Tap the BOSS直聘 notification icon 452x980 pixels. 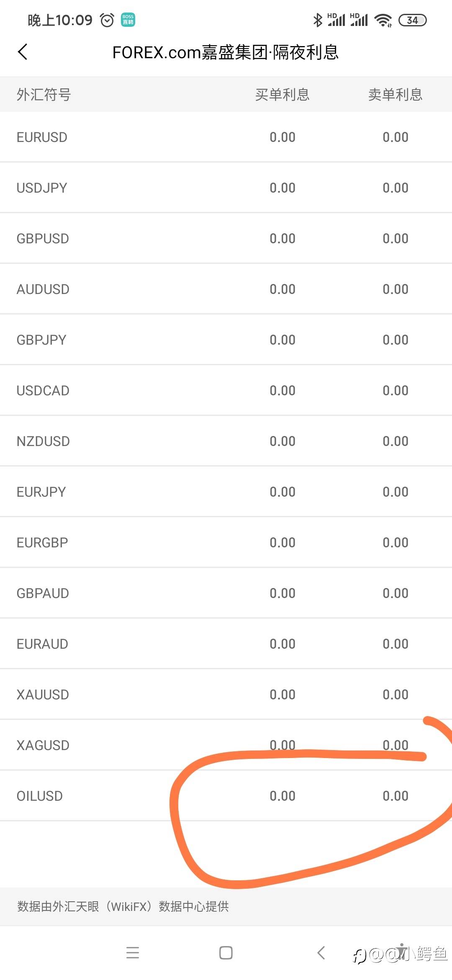point(128,20)
